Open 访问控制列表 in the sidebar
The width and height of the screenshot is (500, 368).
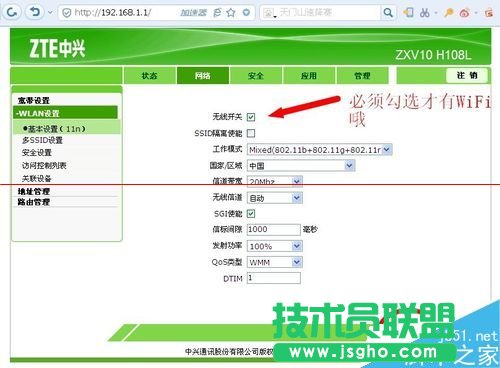44,165
